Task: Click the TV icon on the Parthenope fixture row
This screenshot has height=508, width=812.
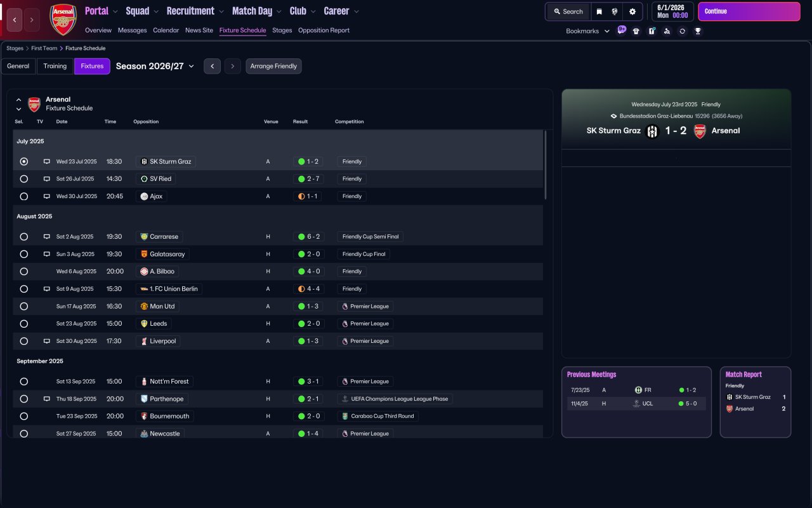Action: pyautogui.click(x=46, y=399)
